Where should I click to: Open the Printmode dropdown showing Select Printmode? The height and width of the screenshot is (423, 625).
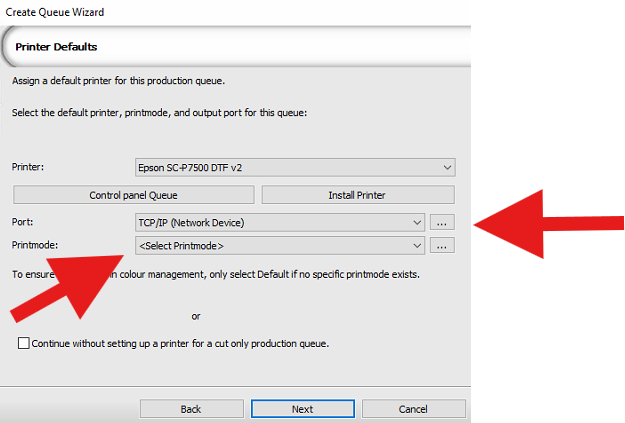pyautogui.click(x=280, y=246)
